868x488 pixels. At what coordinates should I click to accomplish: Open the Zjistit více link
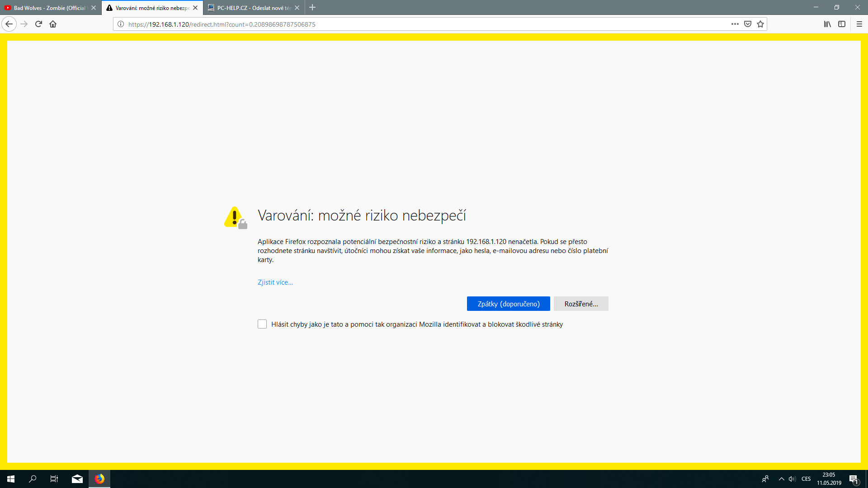pos(275,282)
